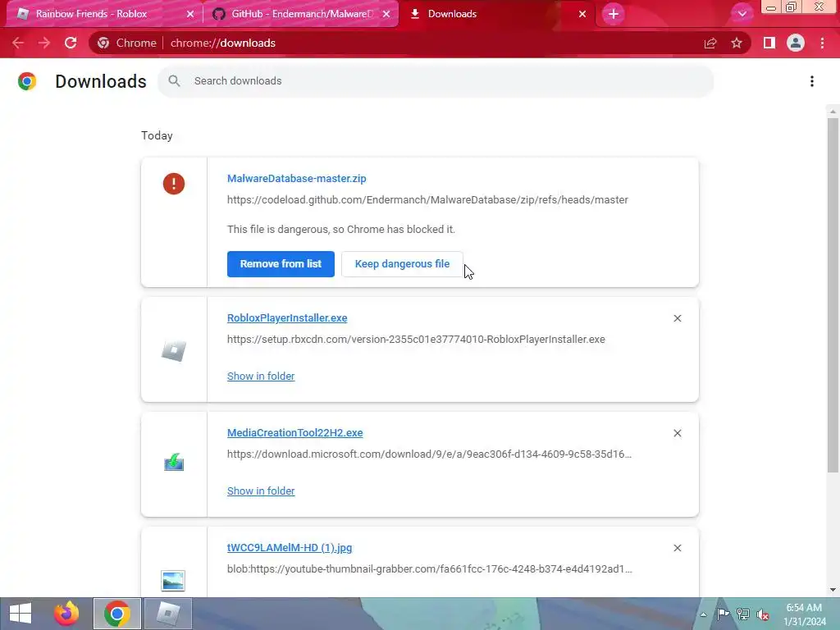Click the youtube-thumbnail-grabber blob URL text
The image size is (840, 630).
click(430, 569)
